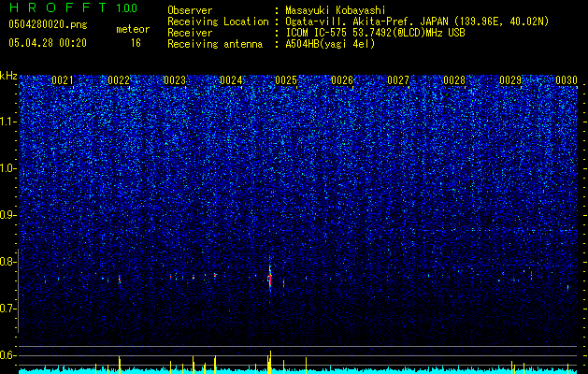This screenshot has width=588, height=374.
Task: Click the tallest yellow spike in the power graph
Action: (x=270, y=362)
